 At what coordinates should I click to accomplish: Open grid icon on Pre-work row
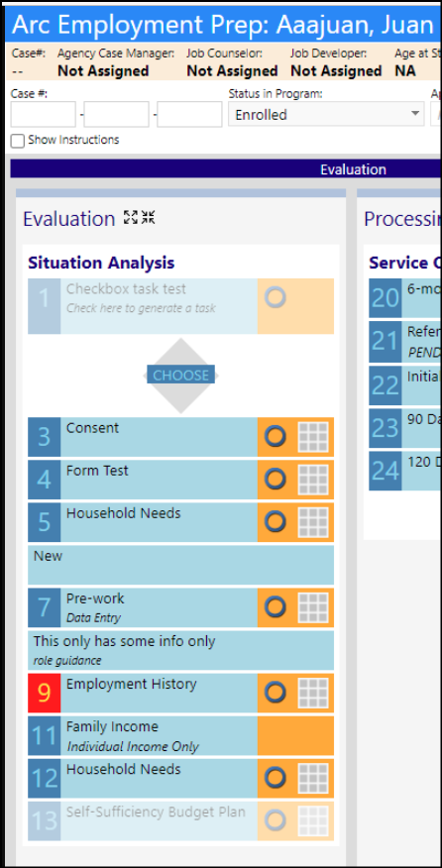pyautogui.click(x=313, y=607)
